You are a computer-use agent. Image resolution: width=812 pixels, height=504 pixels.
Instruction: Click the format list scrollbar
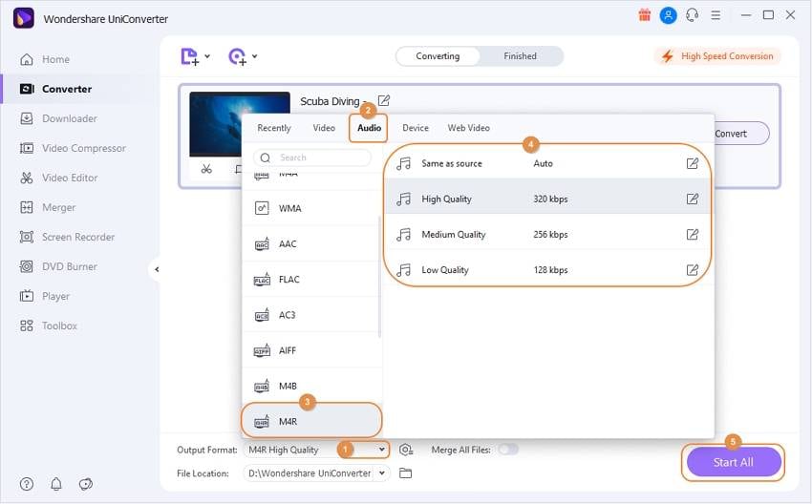379,277
